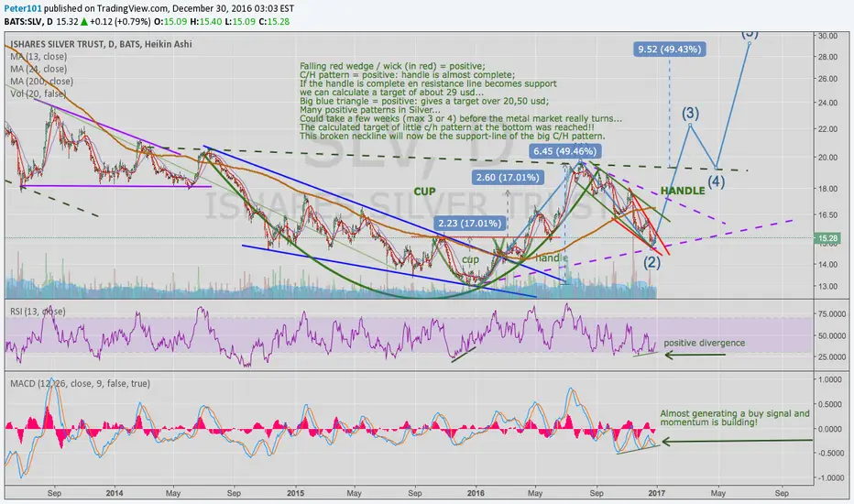This screenshot has height=504, width=854.
Task: Click the line Big blue triangle = positive
Action: (x=424, y=101)
